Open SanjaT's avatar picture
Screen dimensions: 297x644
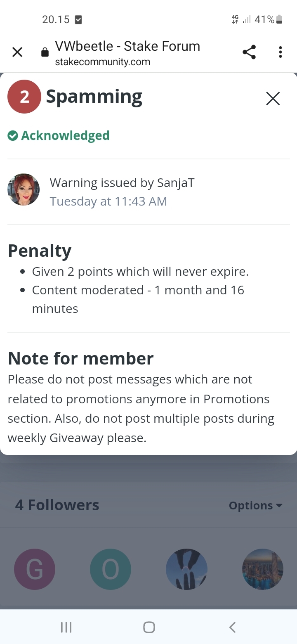coord(24,189)
